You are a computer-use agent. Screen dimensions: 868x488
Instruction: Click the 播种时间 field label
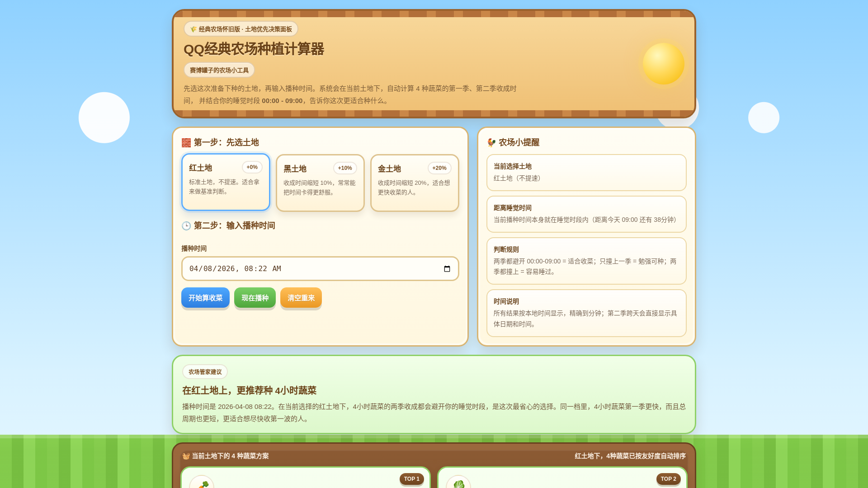[x=194, y=249]
